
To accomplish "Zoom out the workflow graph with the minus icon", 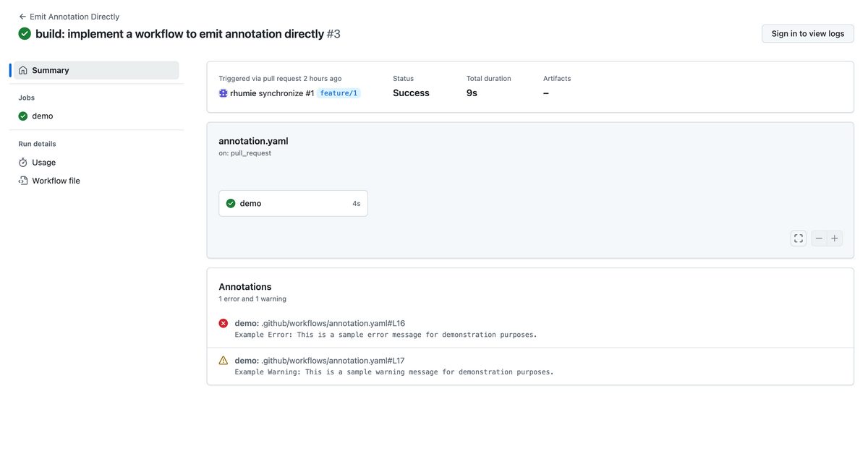I will coord(819,238).
